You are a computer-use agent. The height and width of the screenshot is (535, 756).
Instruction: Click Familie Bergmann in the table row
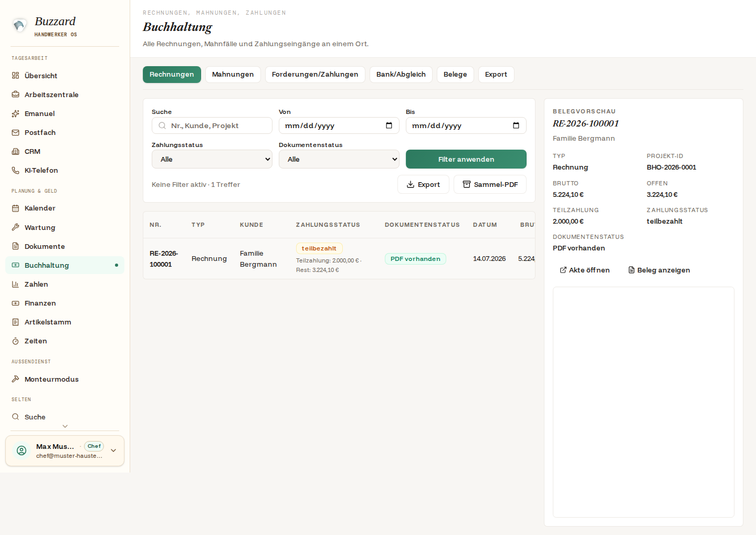click(258, 259)
